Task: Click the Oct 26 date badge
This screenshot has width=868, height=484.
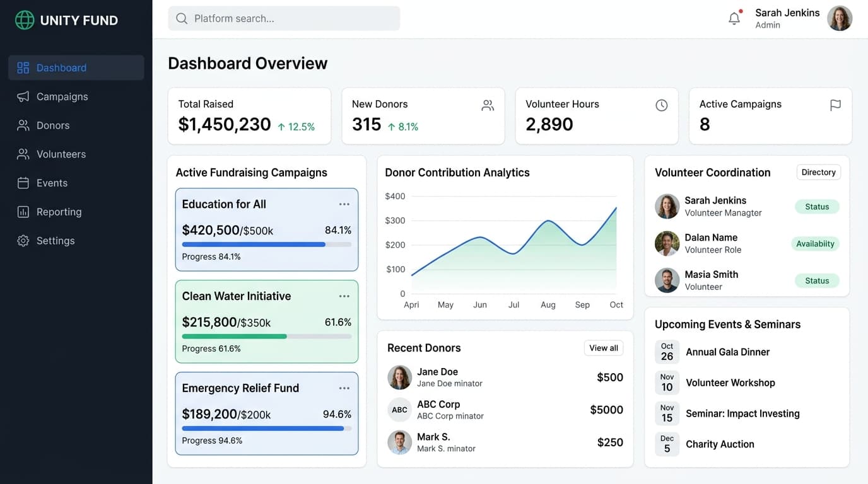Action: tap(667, 352)
